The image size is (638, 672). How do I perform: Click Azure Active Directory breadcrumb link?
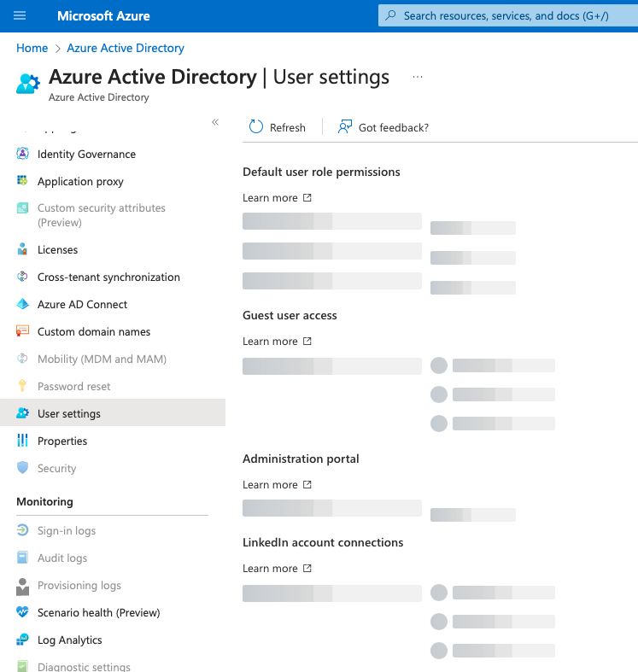(126, 48)
